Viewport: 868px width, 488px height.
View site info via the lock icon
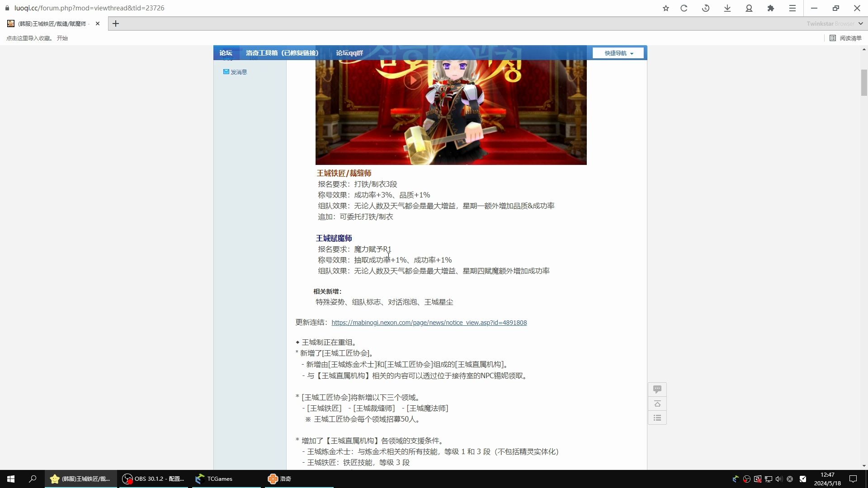click(7, 8)
